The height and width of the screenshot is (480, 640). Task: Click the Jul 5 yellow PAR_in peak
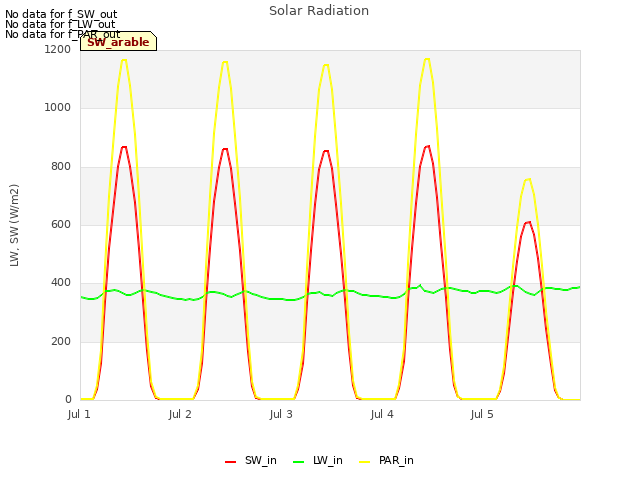click(529, 179)
